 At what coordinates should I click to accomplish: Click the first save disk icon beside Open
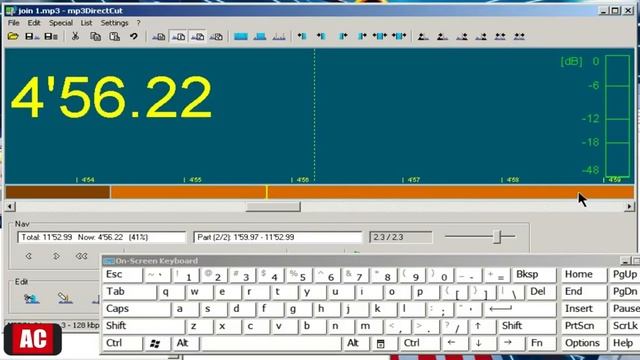click(x=32, y=36)
